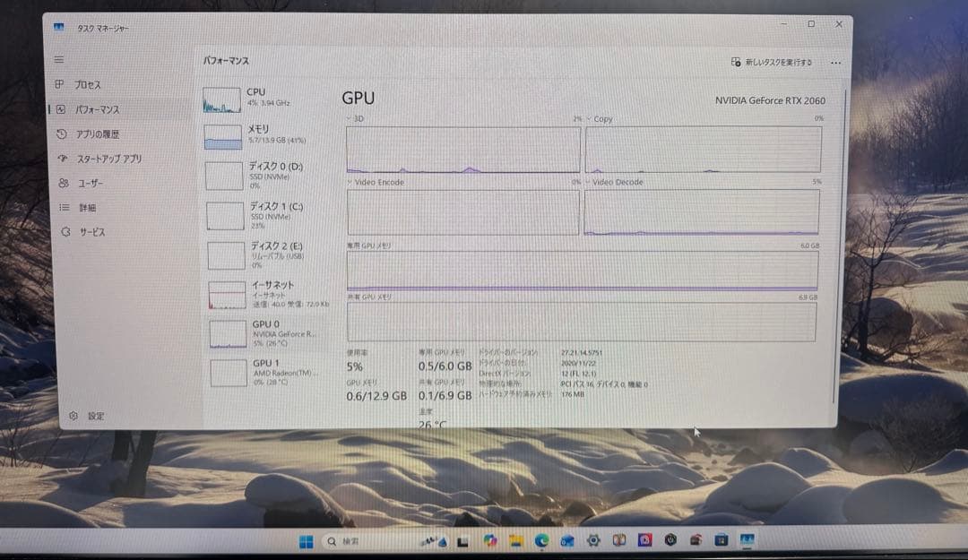968x560 pixels.
Task: Collapse the 3D graph using its chevron
Action: (x=349, y=118)
